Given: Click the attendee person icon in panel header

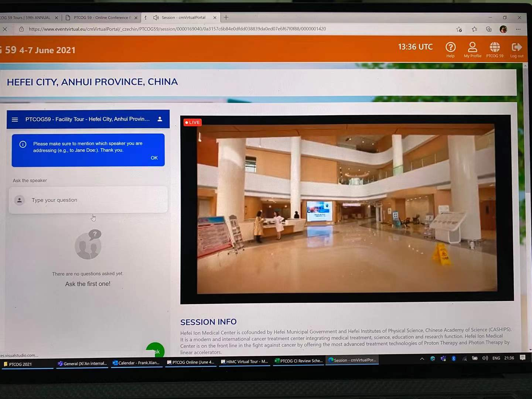Looking at the screenshot, I should tap(160, 119).
